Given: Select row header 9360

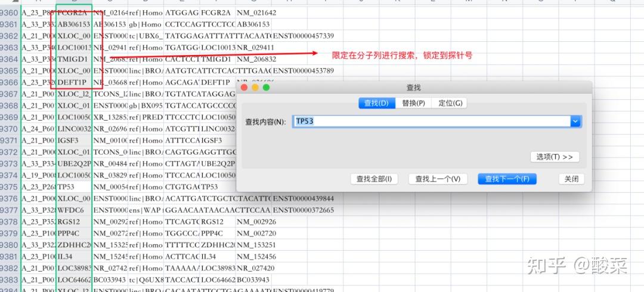Looking at the screenshot, I should (9, 13).
